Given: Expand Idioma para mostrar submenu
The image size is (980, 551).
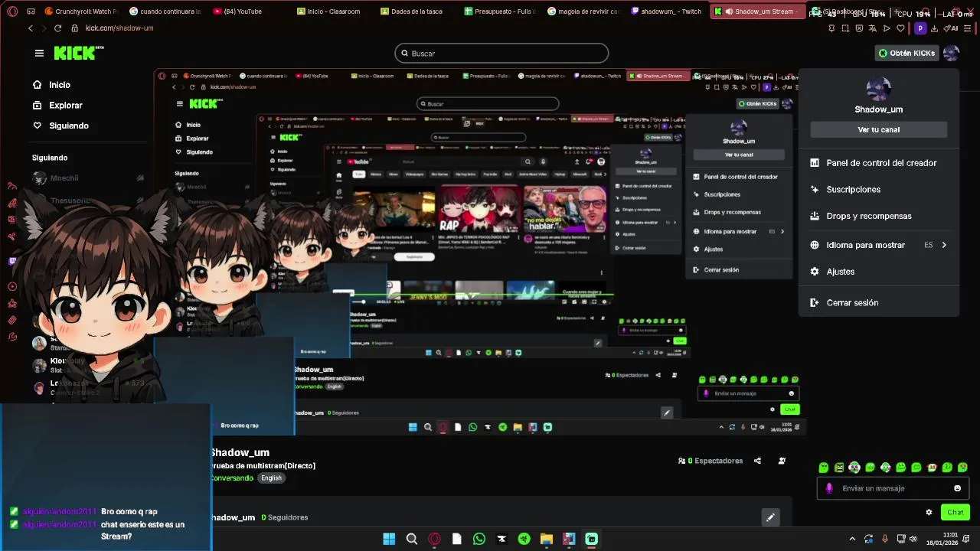Looking at the screenshot, I should coord(878,245).
